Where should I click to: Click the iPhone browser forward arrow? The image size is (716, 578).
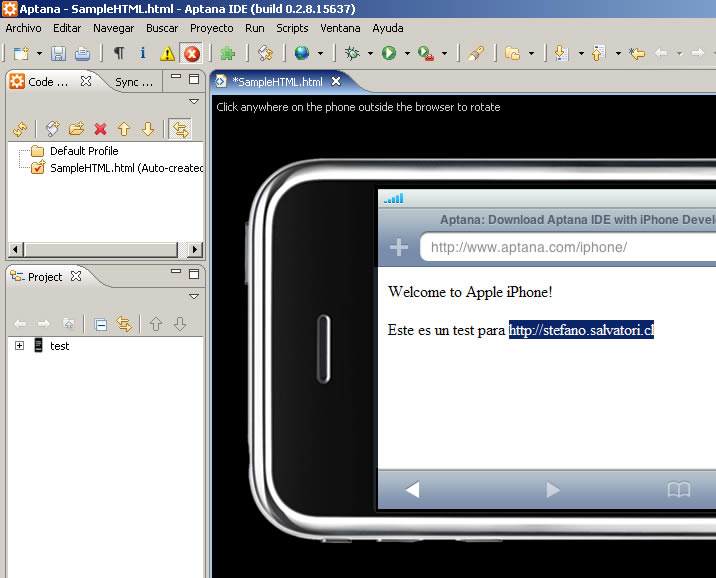pos(553,489)
